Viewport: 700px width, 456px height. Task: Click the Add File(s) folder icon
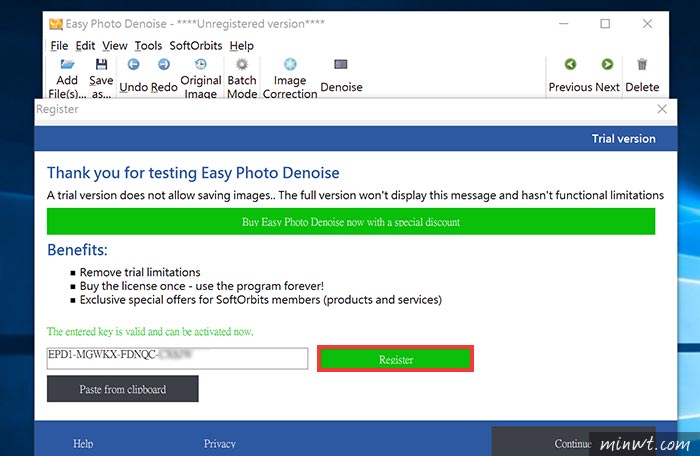pos(67,64)
